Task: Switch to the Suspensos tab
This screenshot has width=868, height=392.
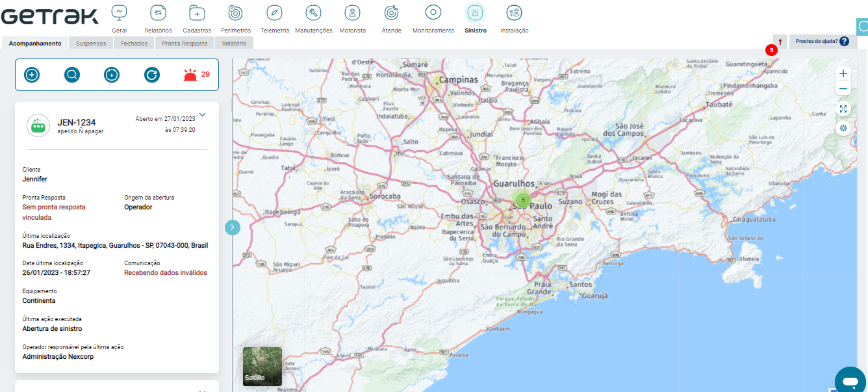Action: 91,44
